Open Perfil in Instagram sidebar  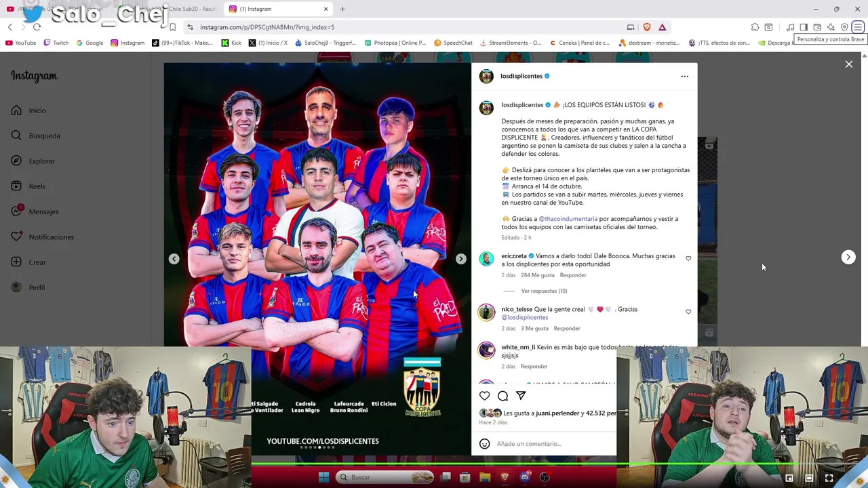[x=28, y=287]
